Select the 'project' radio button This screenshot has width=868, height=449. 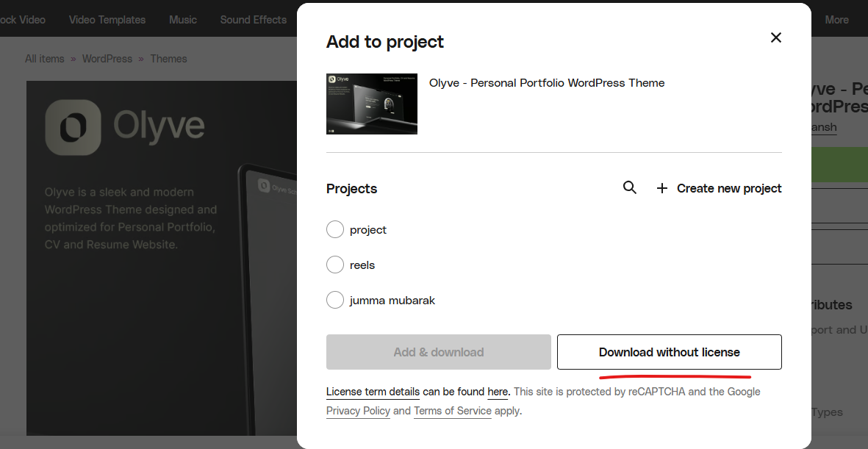click(x=335, y=230)
